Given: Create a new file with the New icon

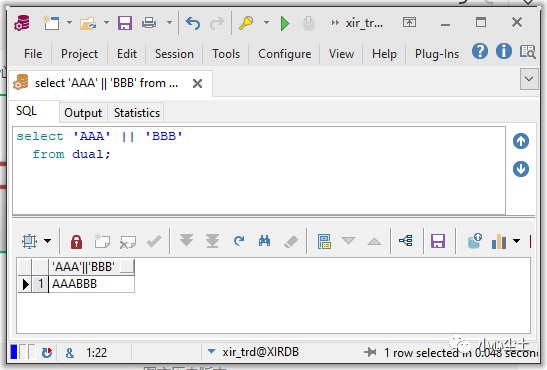Looking at the screenshot, I should (51, 23).
